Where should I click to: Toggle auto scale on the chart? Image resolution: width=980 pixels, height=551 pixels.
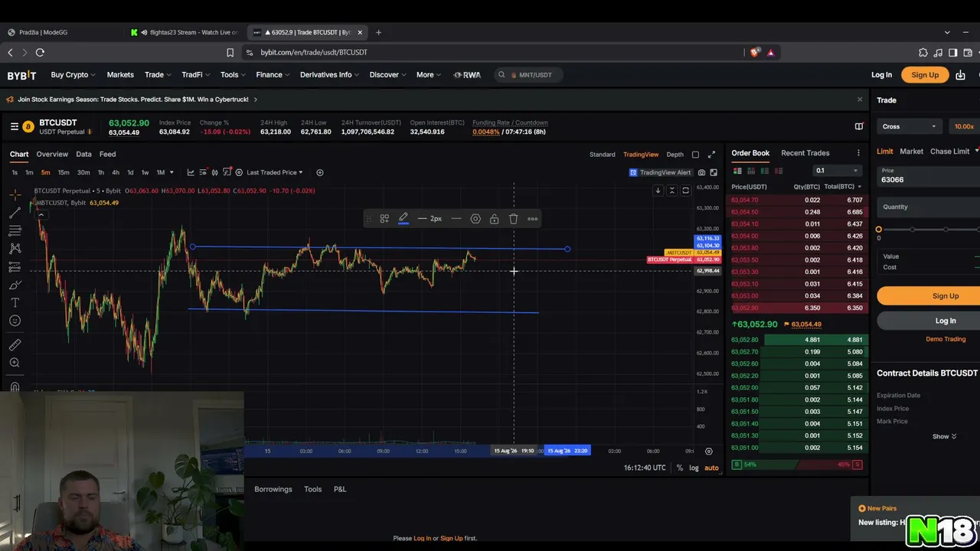(711, 468)
